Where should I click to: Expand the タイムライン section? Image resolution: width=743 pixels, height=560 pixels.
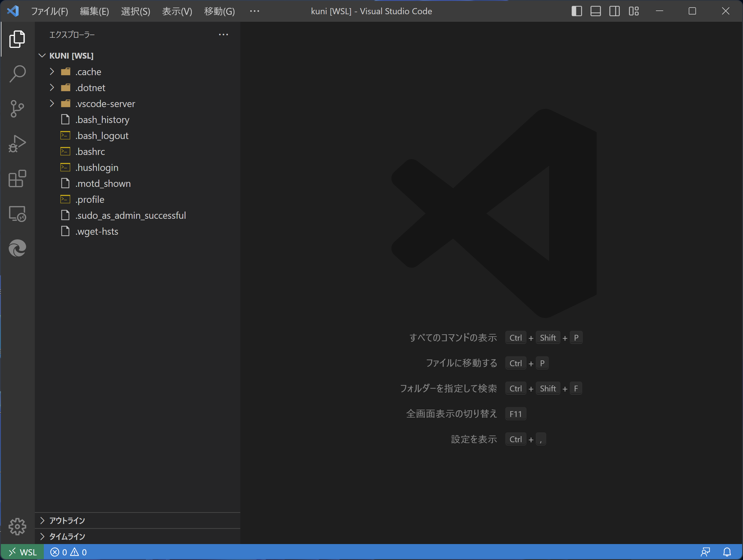tap(137, 536)
